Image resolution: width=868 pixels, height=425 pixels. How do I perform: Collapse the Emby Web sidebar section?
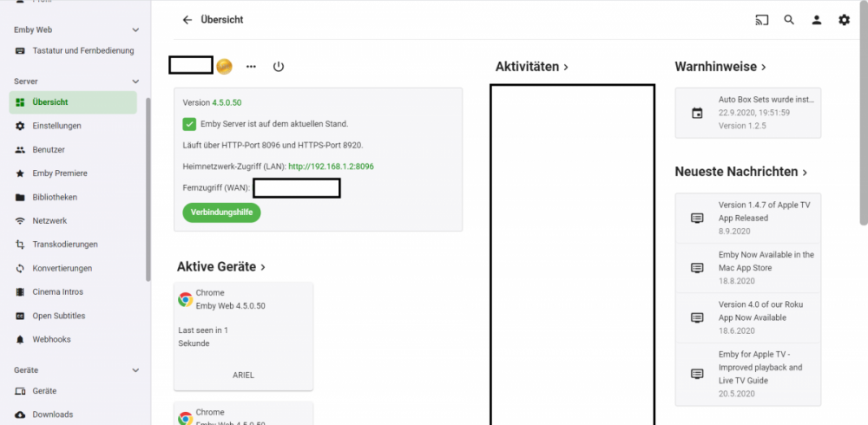135,30
